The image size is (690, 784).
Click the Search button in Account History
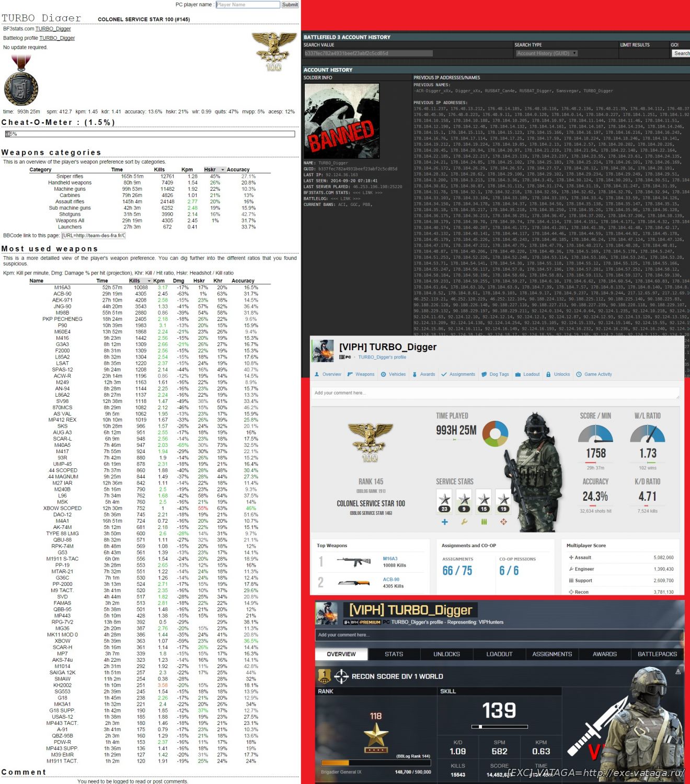(x=682, y=53)
